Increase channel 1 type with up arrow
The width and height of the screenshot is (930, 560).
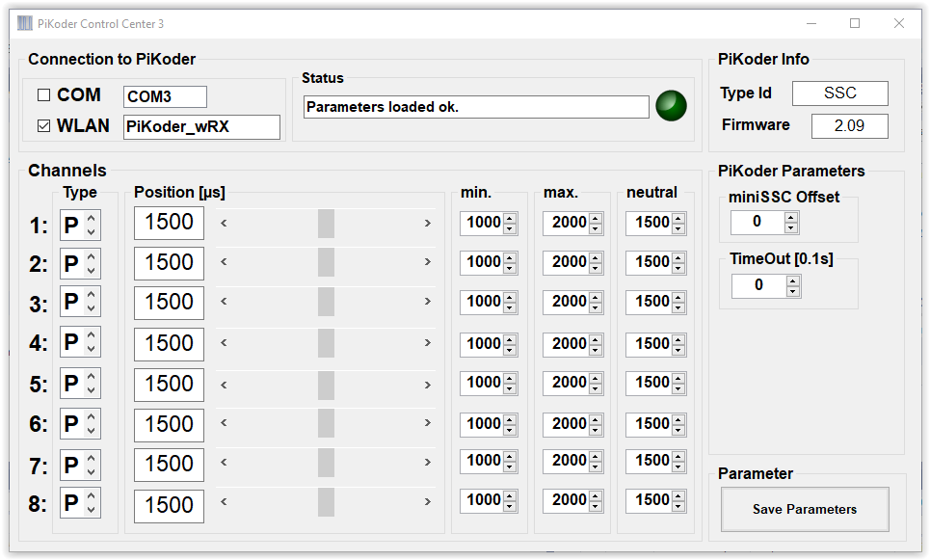coord(92,218)
